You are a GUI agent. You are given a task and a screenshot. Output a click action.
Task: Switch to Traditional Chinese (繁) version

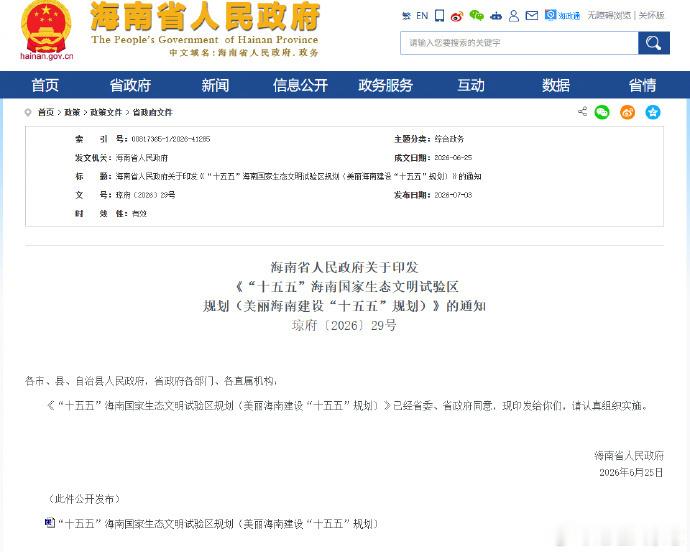[406, 16]
